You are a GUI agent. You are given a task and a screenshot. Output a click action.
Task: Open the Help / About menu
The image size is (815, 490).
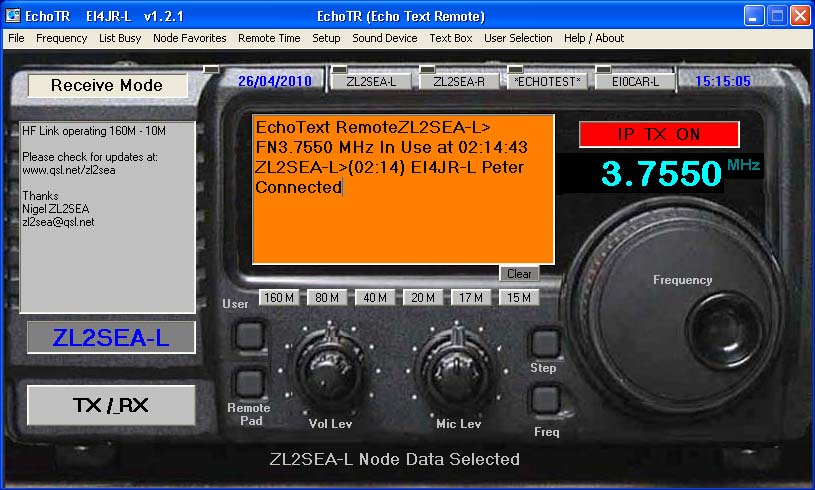[x=594, y=38]
